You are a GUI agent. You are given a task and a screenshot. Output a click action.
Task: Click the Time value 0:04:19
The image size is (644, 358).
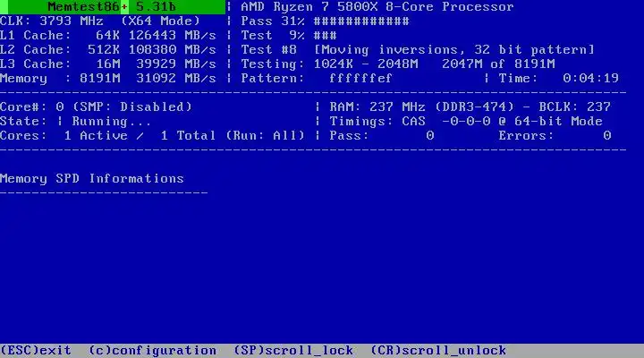(590, 79)
